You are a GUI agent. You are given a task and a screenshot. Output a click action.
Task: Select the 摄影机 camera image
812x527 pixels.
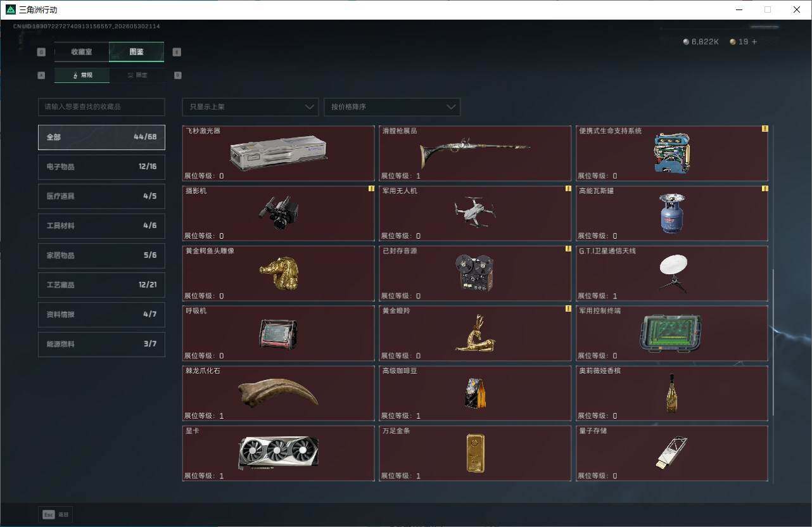click(x=279, y=213)
